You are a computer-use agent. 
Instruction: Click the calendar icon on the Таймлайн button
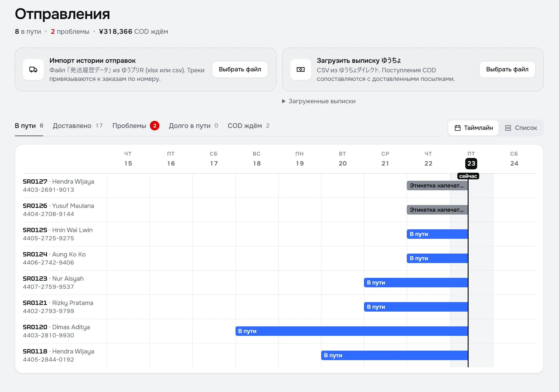457,128
